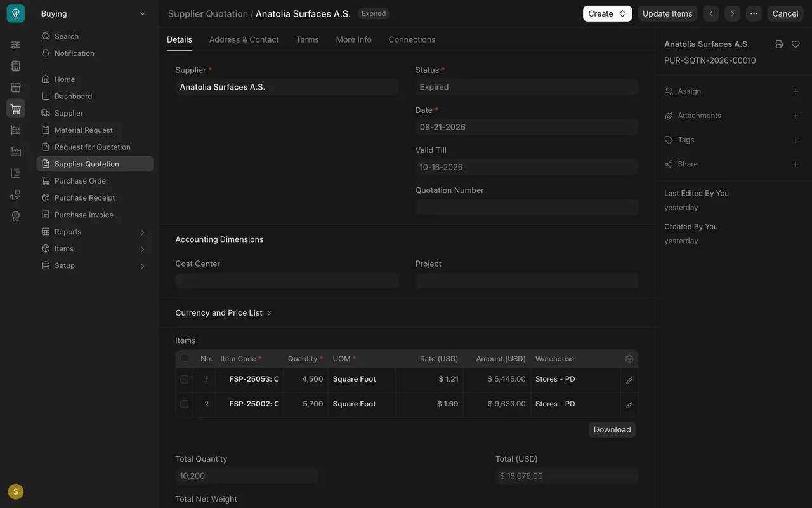Click the Supplier field Anatolia Surfaces A.S.
Screen dimensions: 812x508
[x=287, y=87]
